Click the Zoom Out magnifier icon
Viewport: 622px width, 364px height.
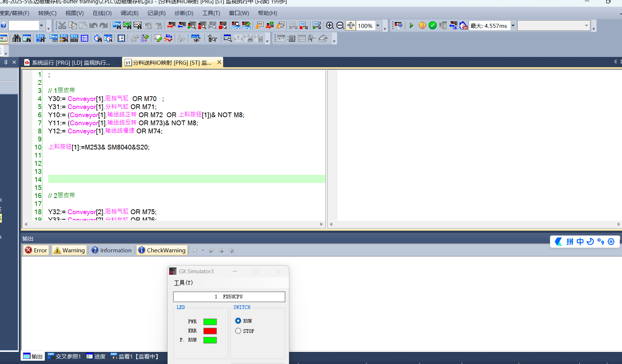pyautogui.click(x=340, y=25)
